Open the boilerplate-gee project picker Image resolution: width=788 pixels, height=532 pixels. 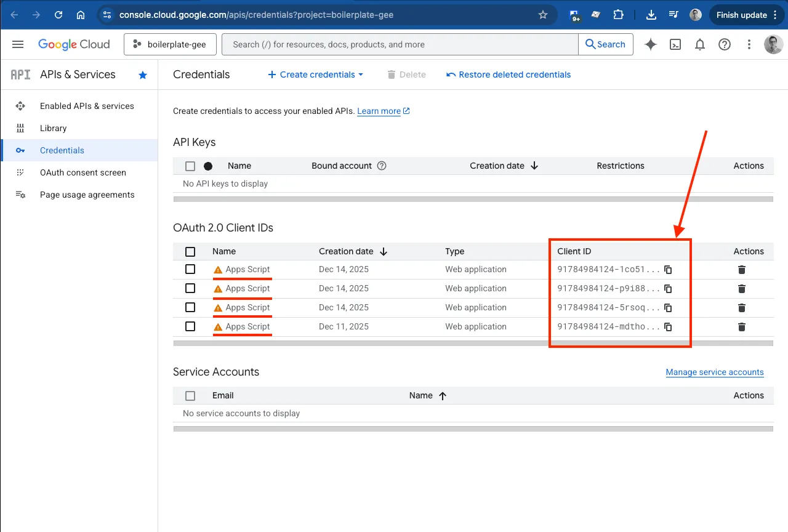coord(170,44)
